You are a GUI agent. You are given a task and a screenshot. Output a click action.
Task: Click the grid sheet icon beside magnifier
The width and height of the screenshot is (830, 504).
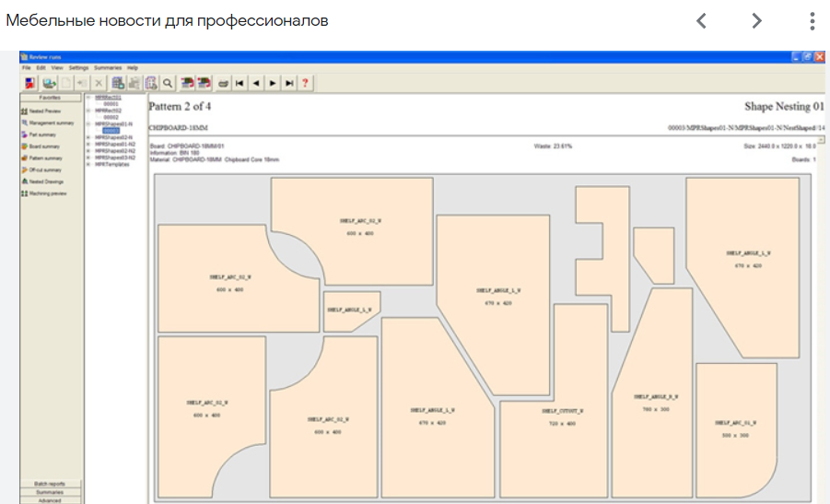pos(151,83)
